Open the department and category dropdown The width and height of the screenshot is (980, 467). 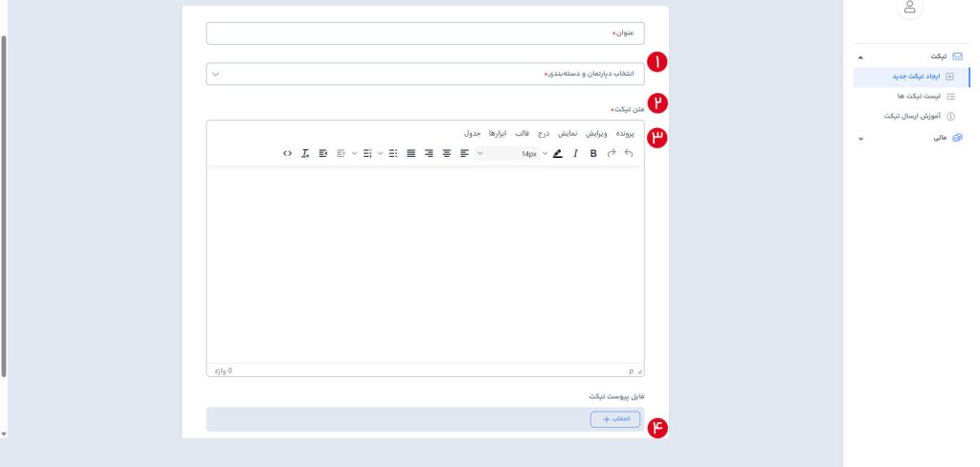click(x=425, y=74)
